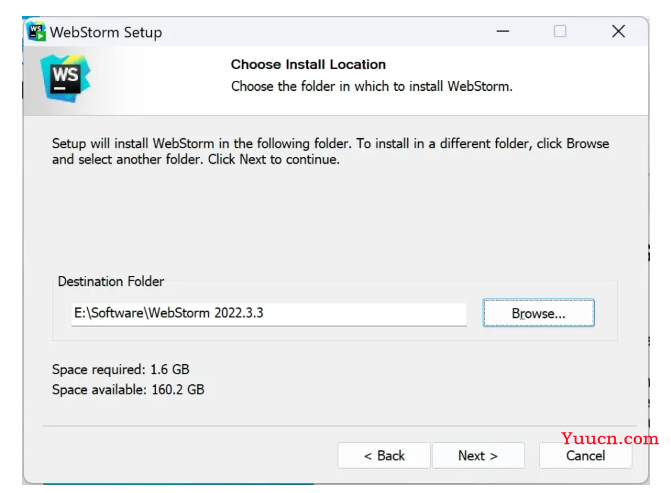Image resolution: width=671 pixels, height=493 pixels.
Task: Return with the < Back button
Action: pos(384,455)
